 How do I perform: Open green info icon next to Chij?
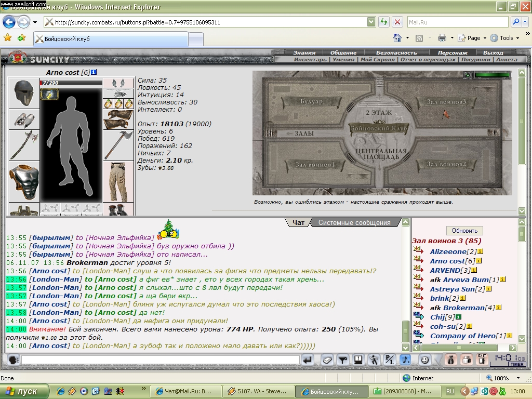tap(458, 317)
